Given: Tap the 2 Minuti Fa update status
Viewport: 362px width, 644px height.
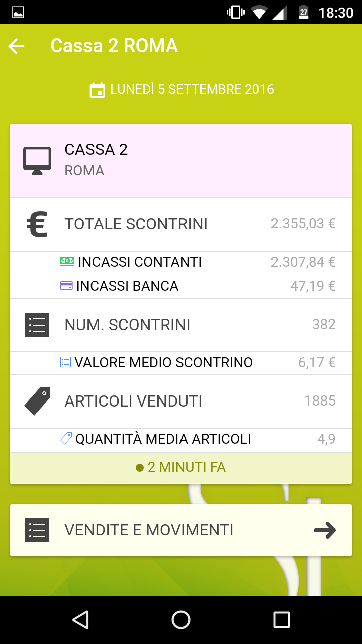Looking at the screenshot, I should click(181, 467).
